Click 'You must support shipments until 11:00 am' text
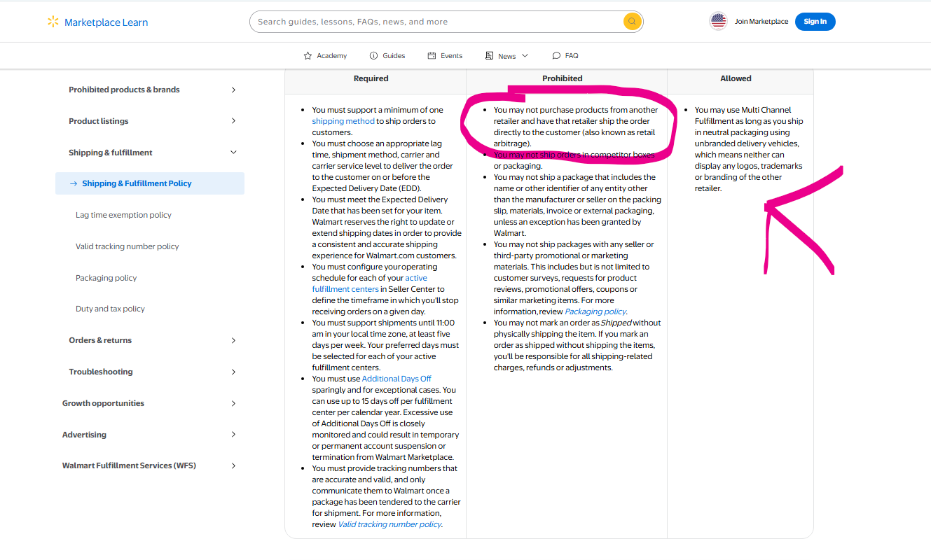This screenshot has height=560, width=931. 385,345
